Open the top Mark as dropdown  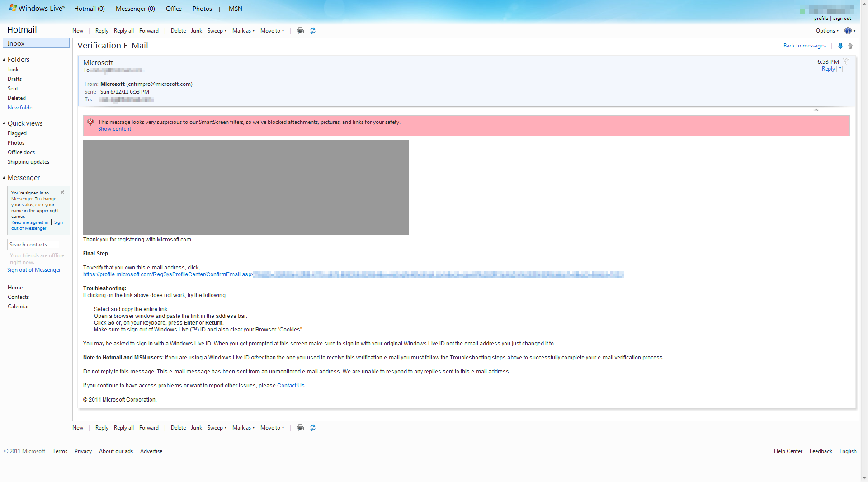243,31
